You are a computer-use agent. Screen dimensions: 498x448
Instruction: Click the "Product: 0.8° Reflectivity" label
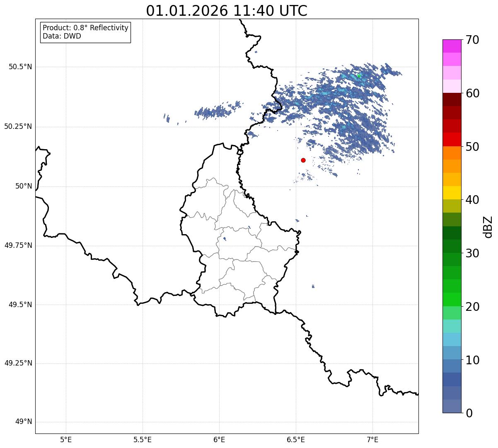point(86,28)
